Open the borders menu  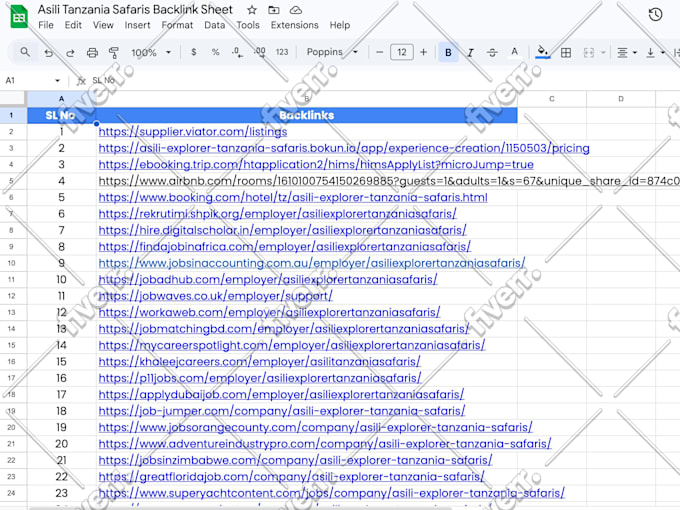tap(566, 53)
